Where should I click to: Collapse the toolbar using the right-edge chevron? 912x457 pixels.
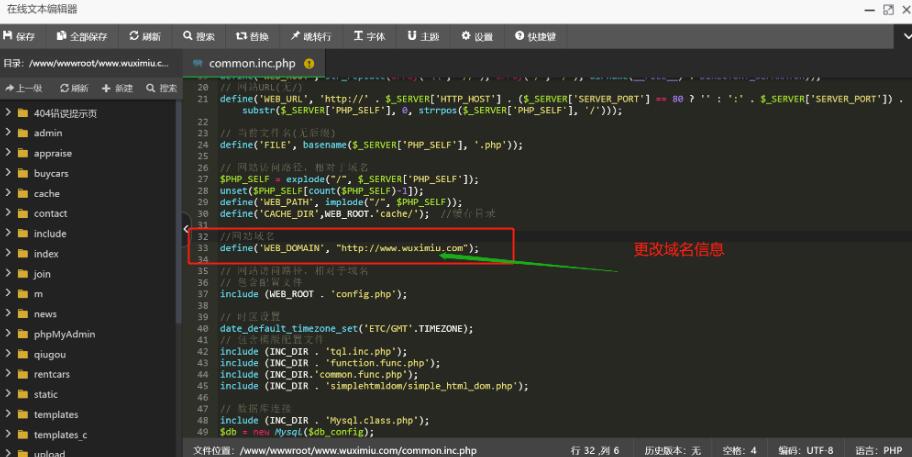(x=906, y=36)
